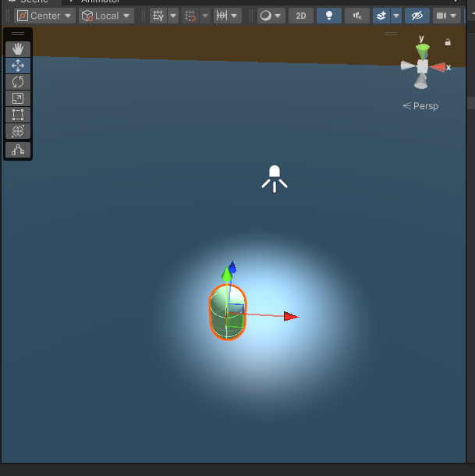Toggle the Persp projection label
475x476 pixels.
pos(420,106)
